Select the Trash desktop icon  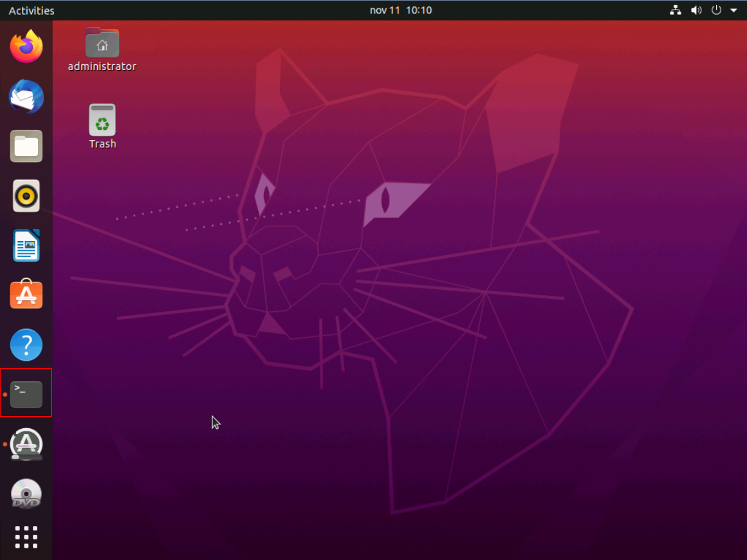[102, 120]
